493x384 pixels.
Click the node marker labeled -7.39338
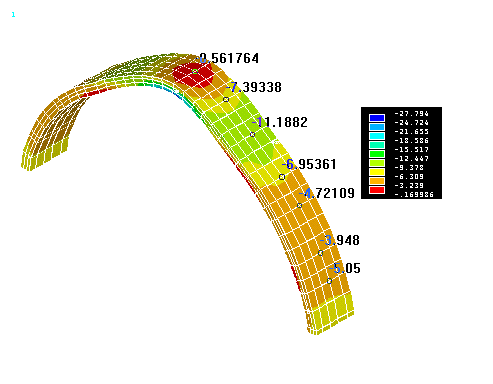tap(226, 99)
